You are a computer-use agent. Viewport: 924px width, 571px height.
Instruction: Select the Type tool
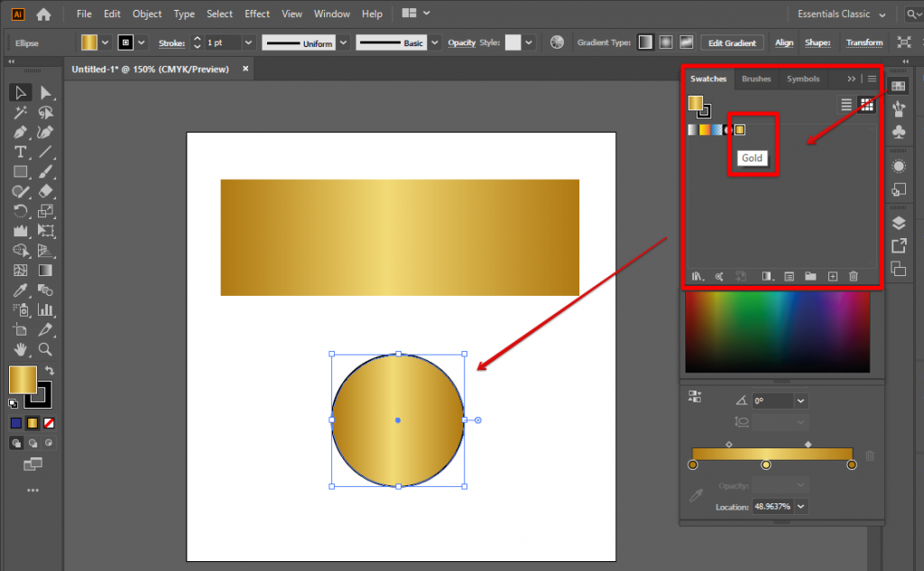click(21, 152)
